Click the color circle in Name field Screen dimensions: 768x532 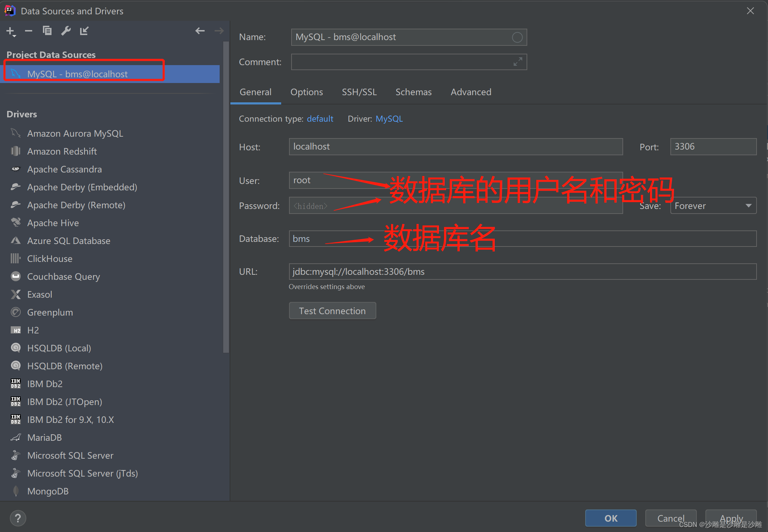(517, 37)
